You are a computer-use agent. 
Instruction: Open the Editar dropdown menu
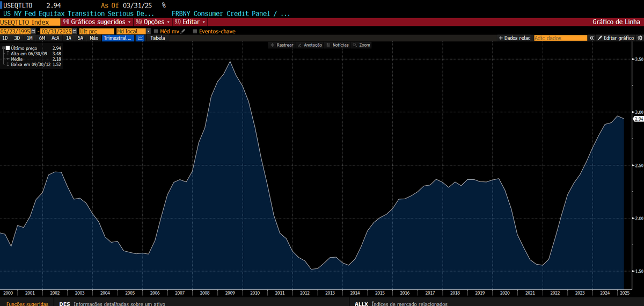(x=190, y=22)
